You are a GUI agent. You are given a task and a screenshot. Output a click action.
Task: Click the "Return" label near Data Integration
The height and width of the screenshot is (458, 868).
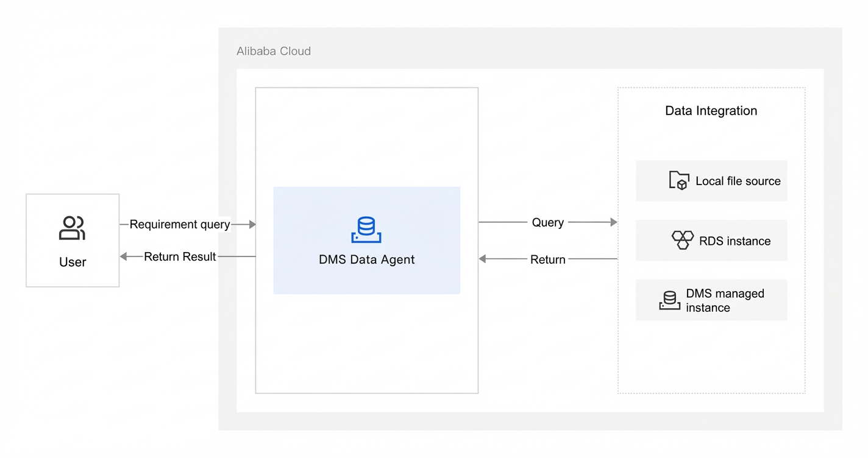point(548,259)
